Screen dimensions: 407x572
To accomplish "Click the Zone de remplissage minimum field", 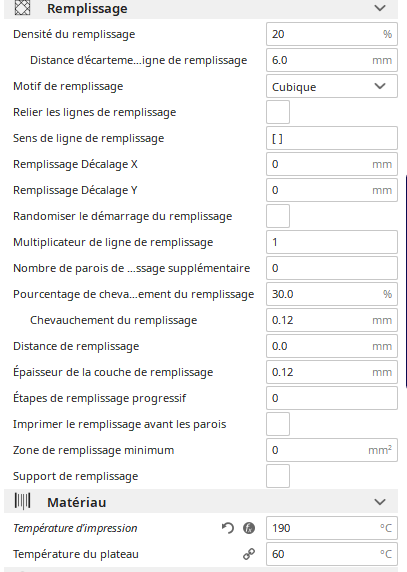I will (x=332, y=450).
